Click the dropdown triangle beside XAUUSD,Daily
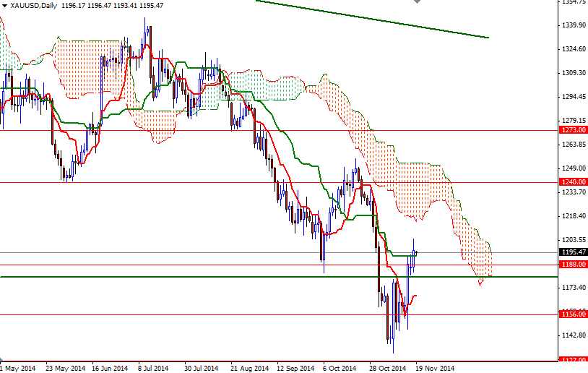The image size is (588, 373). point(4,6)
